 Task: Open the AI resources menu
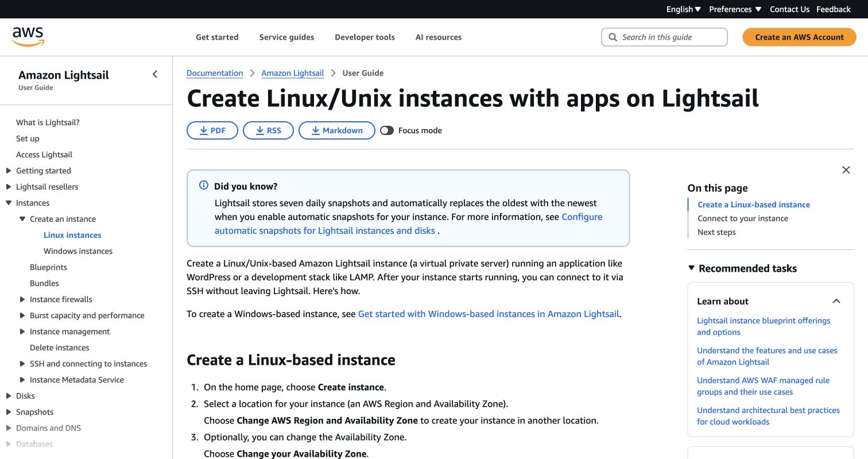tap(439, 37)
